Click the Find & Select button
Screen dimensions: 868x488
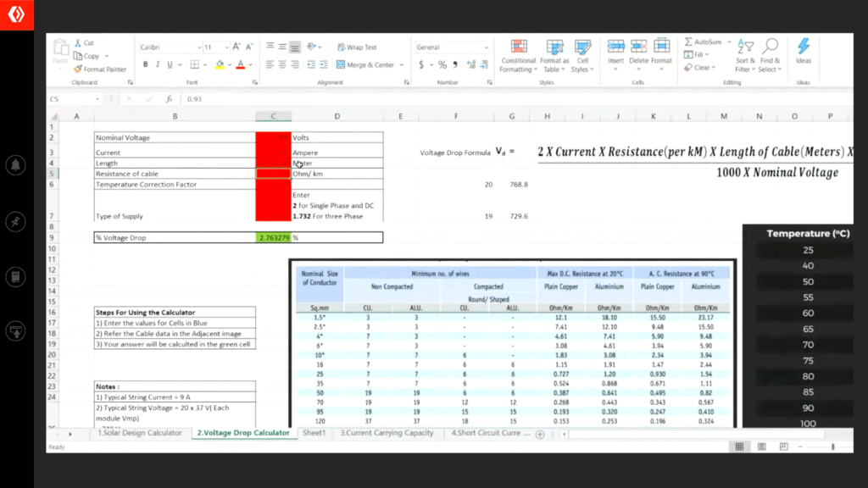[x=770, y=56]
